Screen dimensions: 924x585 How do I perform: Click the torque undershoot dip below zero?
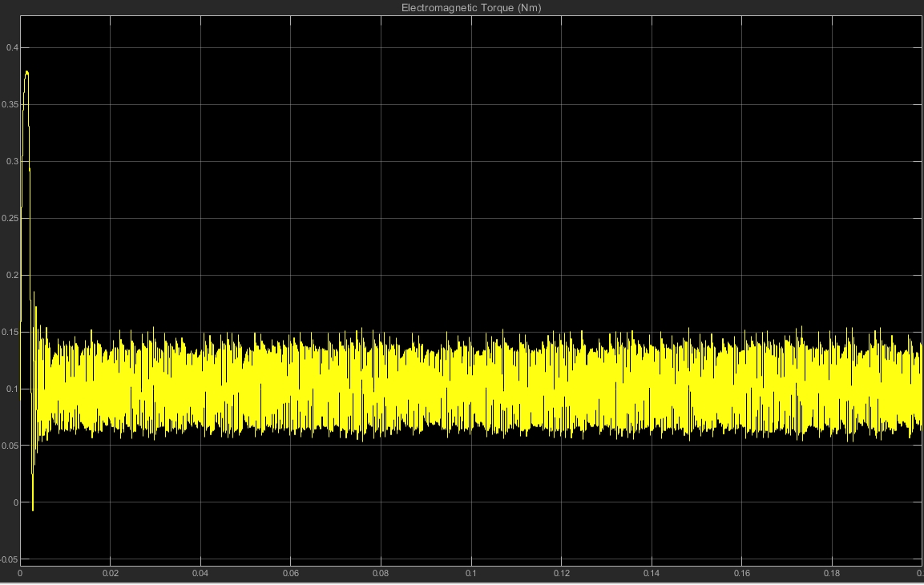click(33, 508)
